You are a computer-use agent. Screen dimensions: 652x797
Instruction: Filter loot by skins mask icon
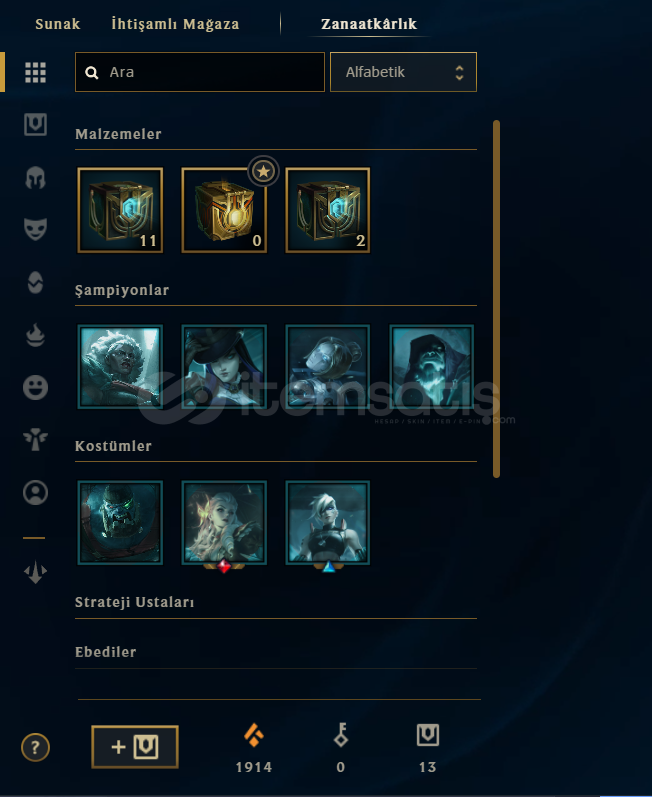(x=35, y=229)
